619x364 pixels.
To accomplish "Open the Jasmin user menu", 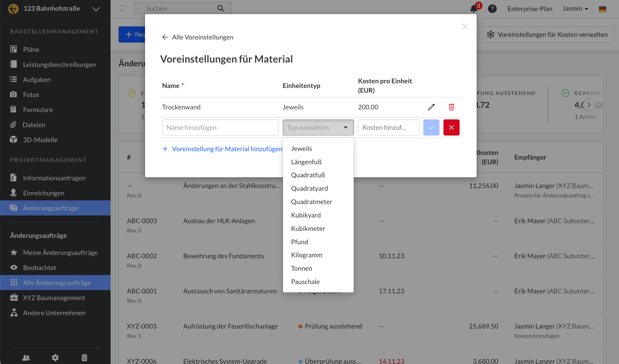I will [575, 9].
